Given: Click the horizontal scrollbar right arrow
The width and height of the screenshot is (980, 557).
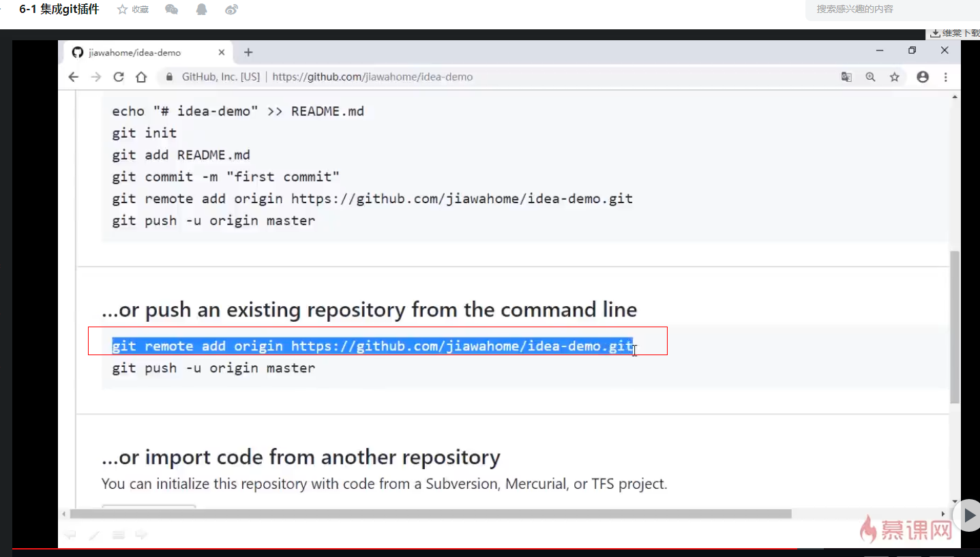Looking at the screenshot, I should click(944, 513).
